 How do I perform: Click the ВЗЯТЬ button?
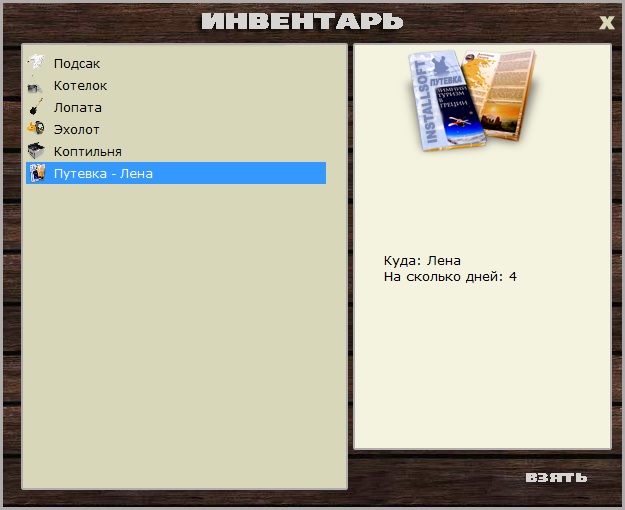click(x=556, y=477)
